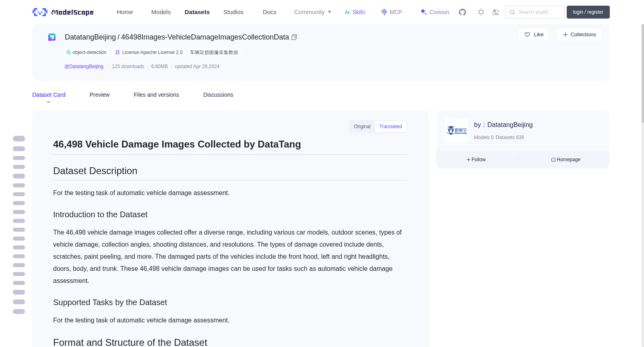
Task: Click the Skills icon in navbar
Action: [347, 12]
